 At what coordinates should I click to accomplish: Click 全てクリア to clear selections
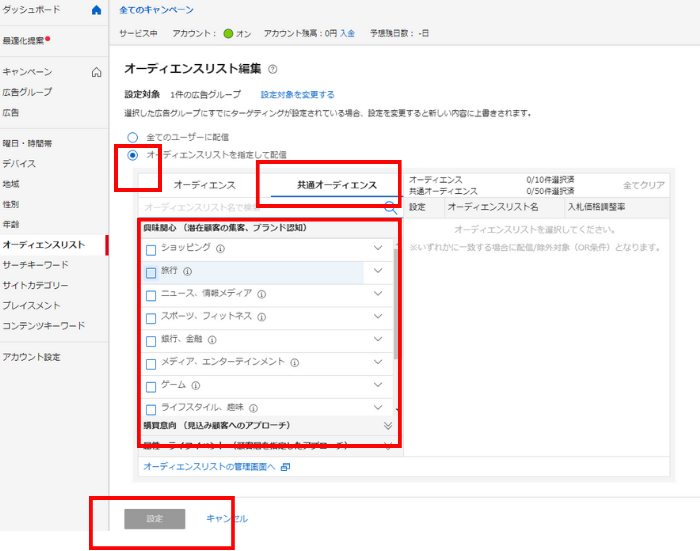644,185
